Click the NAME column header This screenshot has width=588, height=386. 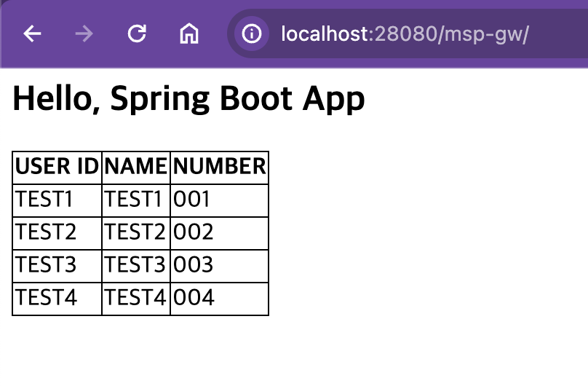tap(136, 168)
